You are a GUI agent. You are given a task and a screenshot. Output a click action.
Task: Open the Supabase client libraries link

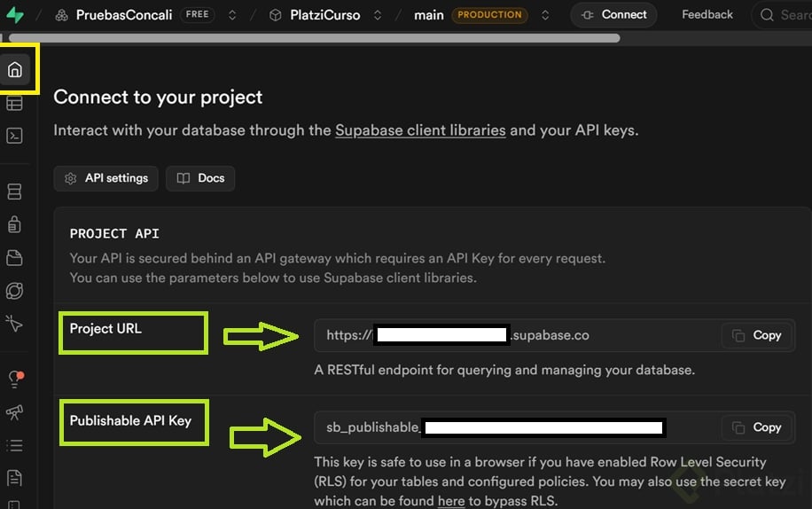tap(420, 130)
